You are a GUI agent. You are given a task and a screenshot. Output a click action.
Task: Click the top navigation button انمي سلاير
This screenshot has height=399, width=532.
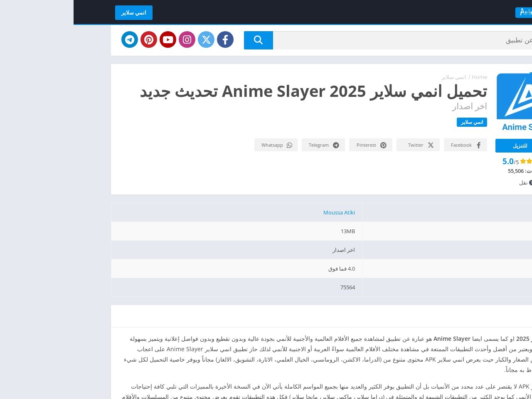click(134, 12)
